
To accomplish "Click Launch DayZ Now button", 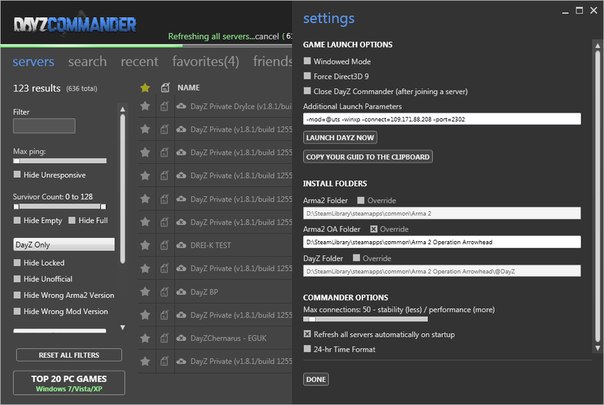I will [x=340, y=138].
